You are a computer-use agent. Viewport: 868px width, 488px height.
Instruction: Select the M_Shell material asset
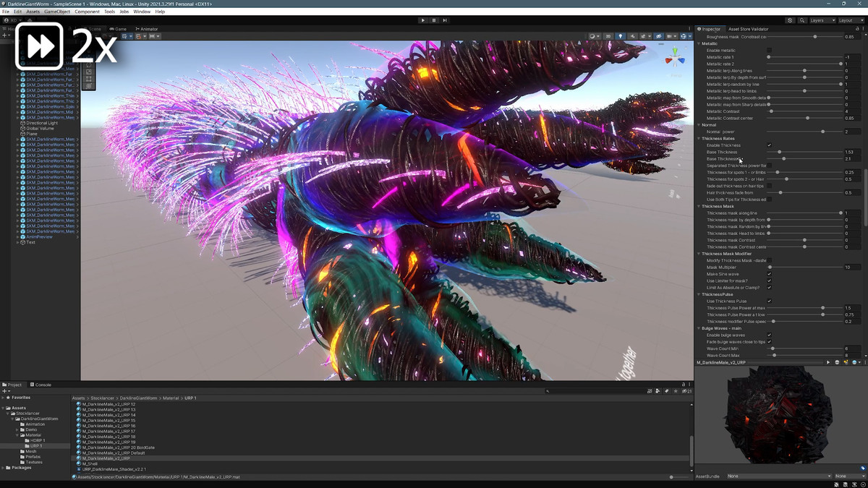[x=90, y=463]
